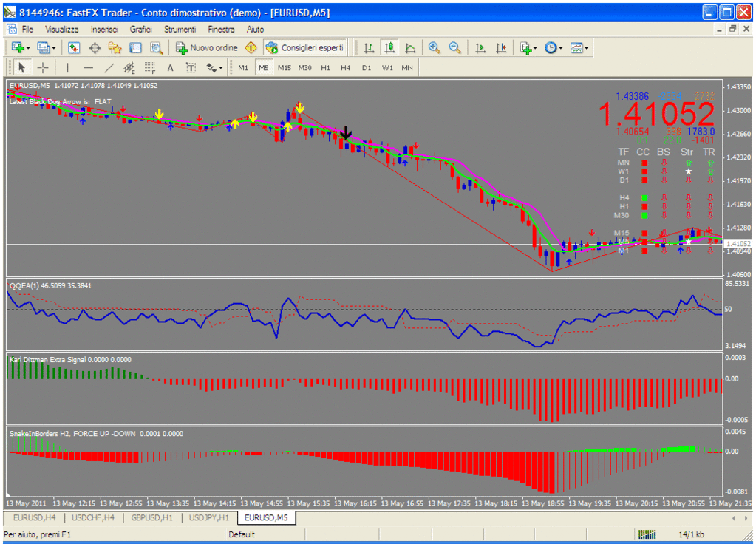This screenshot has height=544, width=756.
Task: Switch chart to line chart style
Action: pyautogui.click(x=410, y=48)
